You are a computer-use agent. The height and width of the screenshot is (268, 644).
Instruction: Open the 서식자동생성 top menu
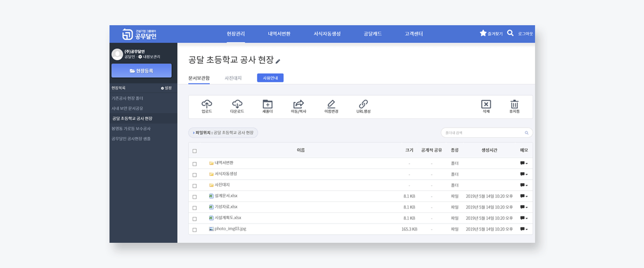pyautogui.click(x=327, y=34)
